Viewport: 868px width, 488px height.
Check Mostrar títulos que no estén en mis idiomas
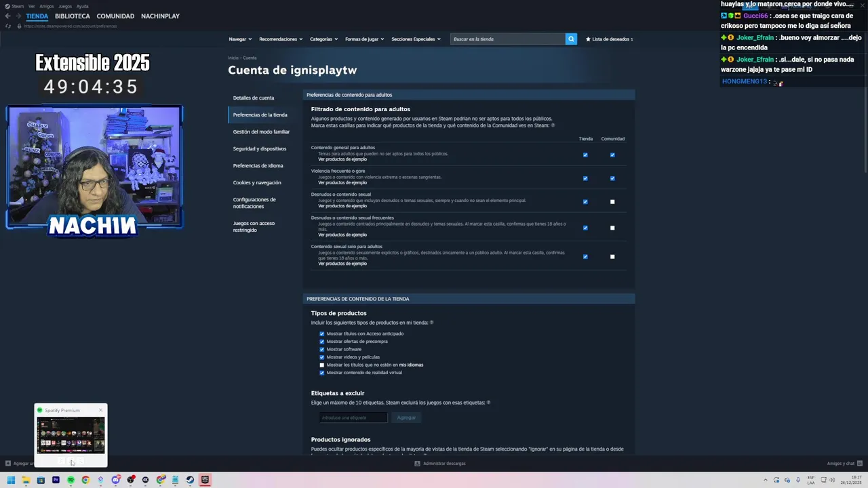[x=322, y=365]
